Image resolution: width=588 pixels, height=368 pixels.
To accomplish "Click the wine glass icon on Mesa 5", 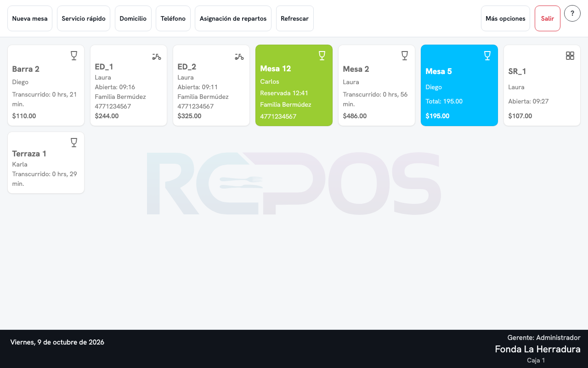I will pyautogui.click(x=487, y=56).
